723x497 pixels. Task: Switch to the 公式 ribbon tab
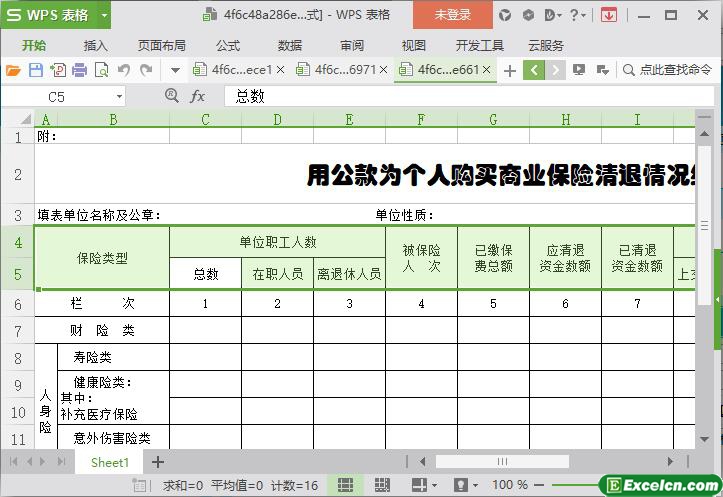pos(228,45)
